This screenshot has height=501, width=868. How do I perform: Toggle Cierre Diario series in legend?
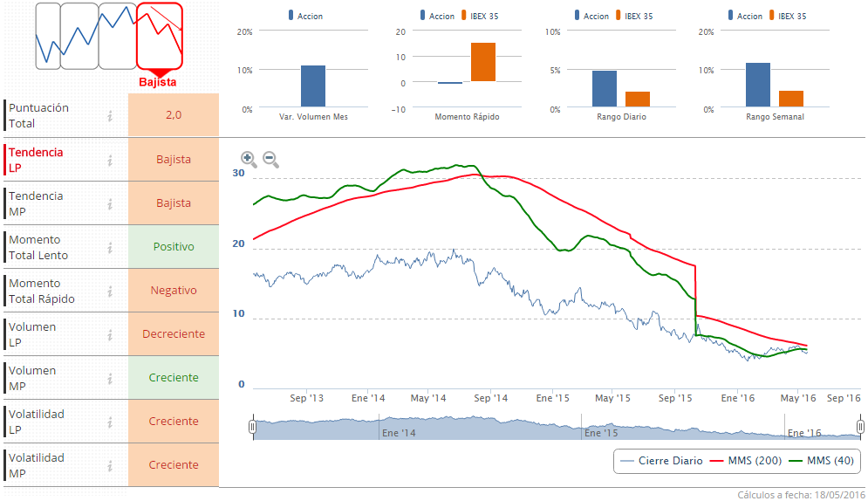[x=660, y=461]
